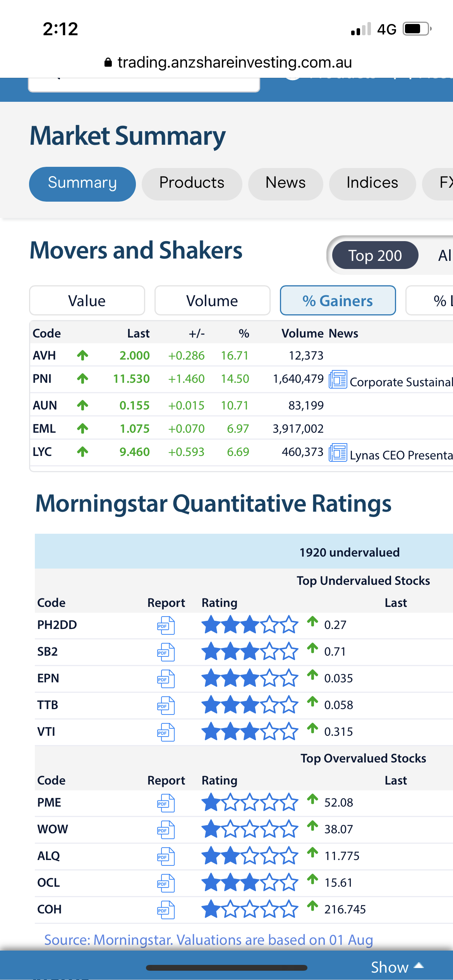
Task: Open the LYC stock code
Action: [x=42, y=452]
